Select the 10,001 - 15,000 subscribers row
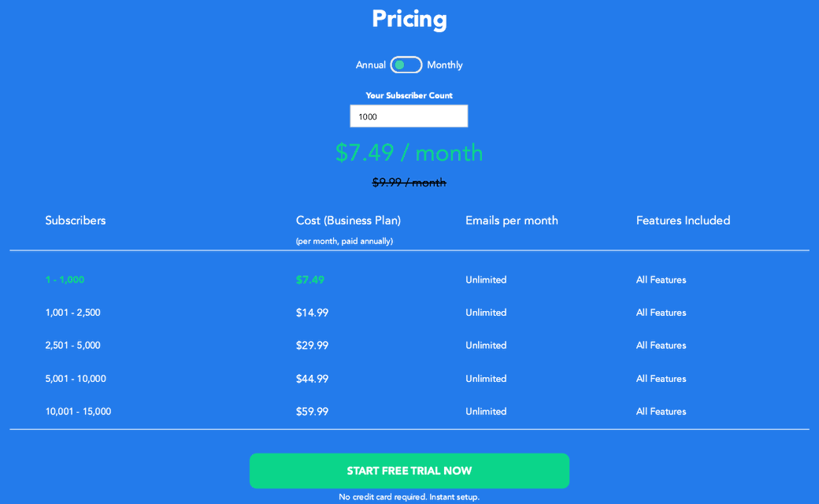Screen dimensions: 819x504 [78, 412]
